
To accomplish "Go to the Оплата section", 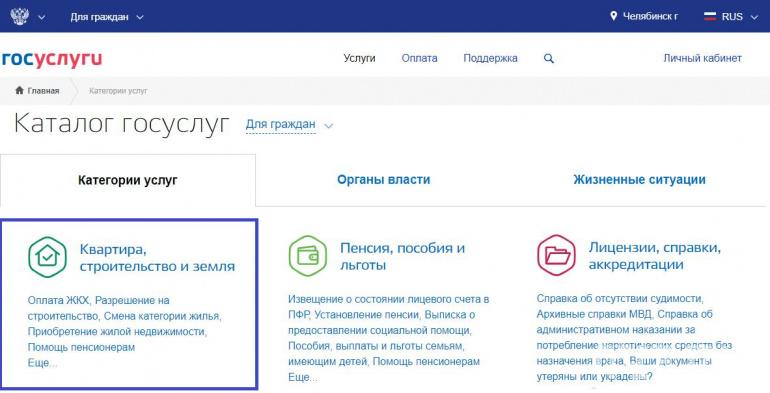I will point(419,58).
